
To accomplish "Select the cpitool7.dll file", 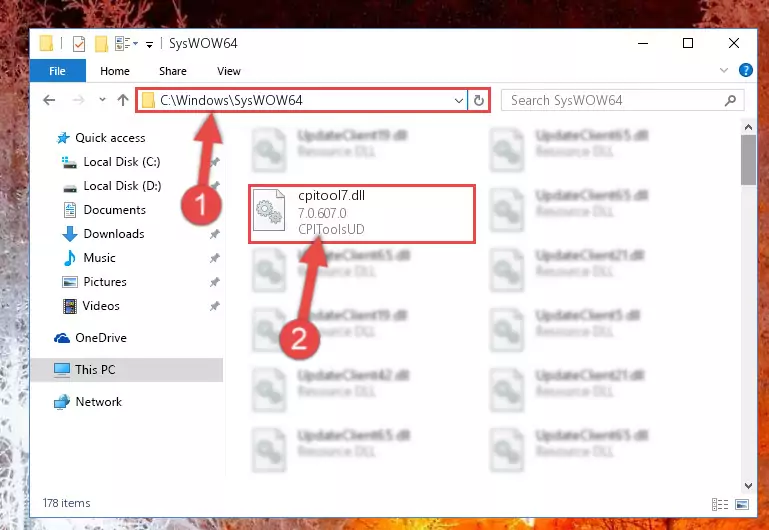I will coord(362,214).
